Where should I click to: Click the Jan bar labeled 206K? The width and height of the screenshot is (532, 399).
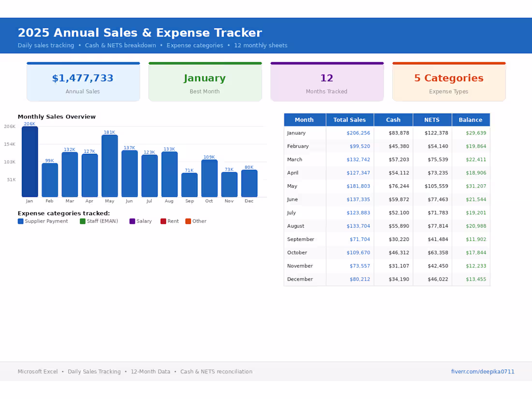pos(30,162)
